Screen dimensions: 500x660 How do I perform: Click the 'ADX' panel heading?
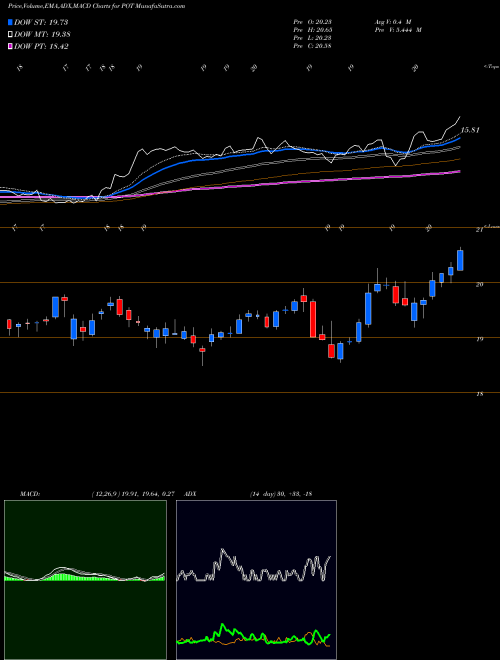pyautogui.click(x=190, y=494)
